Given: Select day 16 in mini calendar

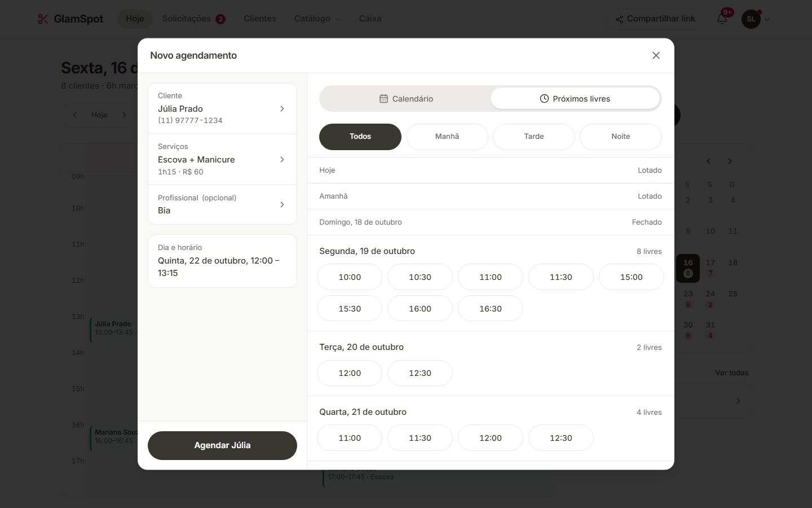Looking at the screenshot, I should pyautogui.click(x=688, y=268).
